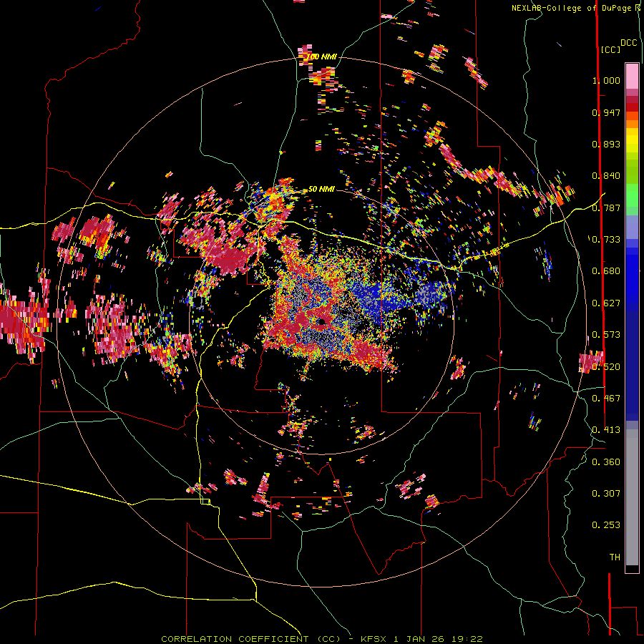Image resolution: width=644 pixels, height=644 pixels.
Task: Pick the bright green segment of color bar
Action: coord(632,195)
